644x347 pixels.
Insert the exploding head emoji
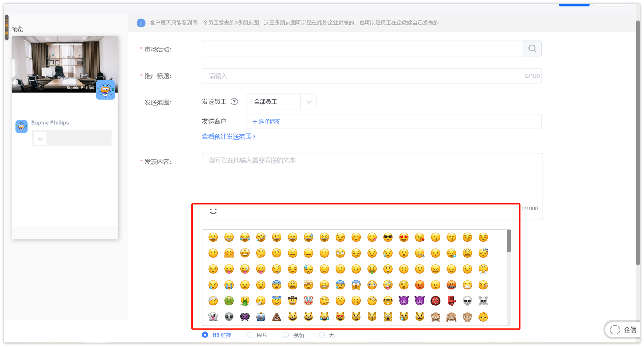308,285
